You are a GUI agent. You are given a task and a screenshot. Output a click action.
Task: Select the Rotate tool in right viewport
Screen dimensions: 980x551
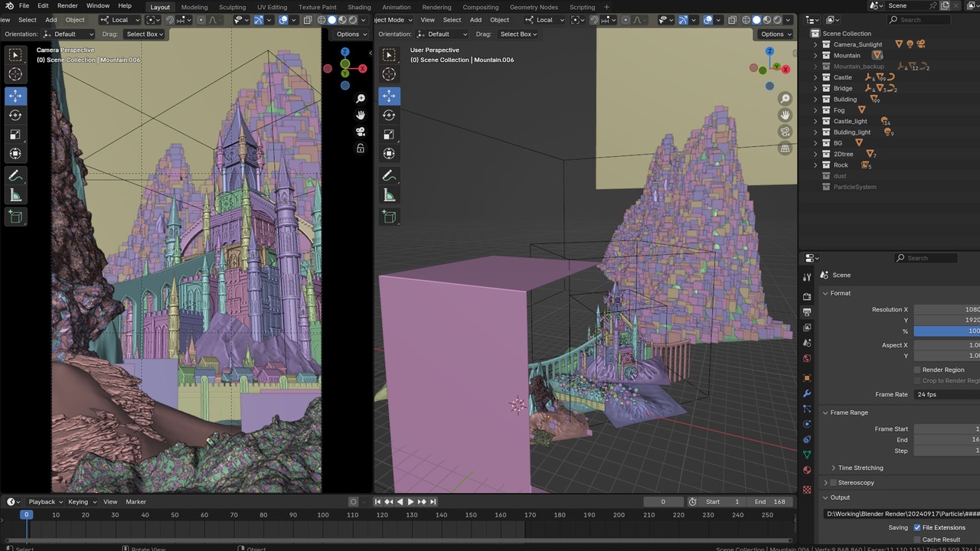tap(389, 115)
